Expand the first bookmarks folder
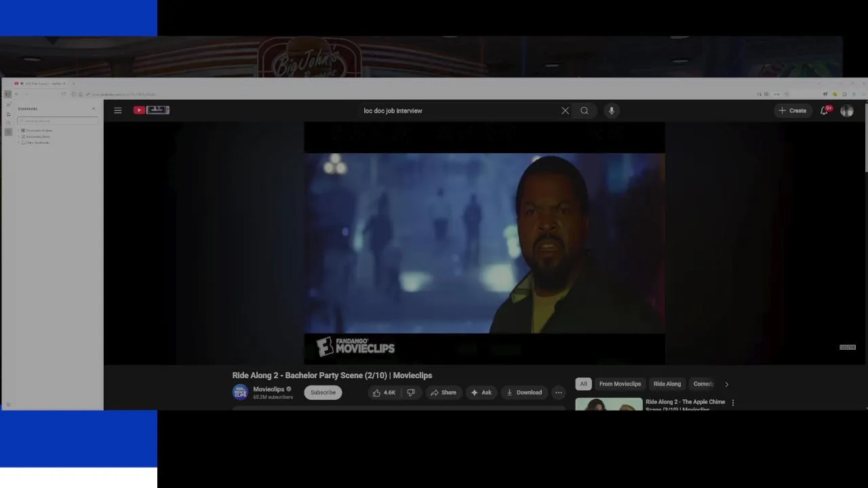 [x=19, y=130]
